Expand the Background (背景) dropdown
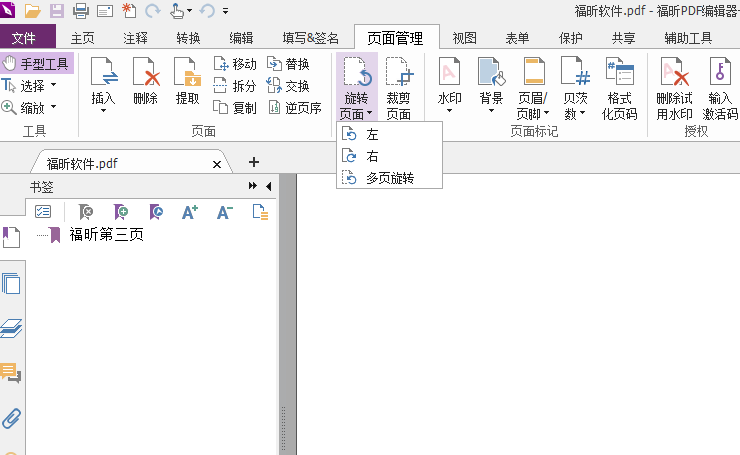 point(491,87)
